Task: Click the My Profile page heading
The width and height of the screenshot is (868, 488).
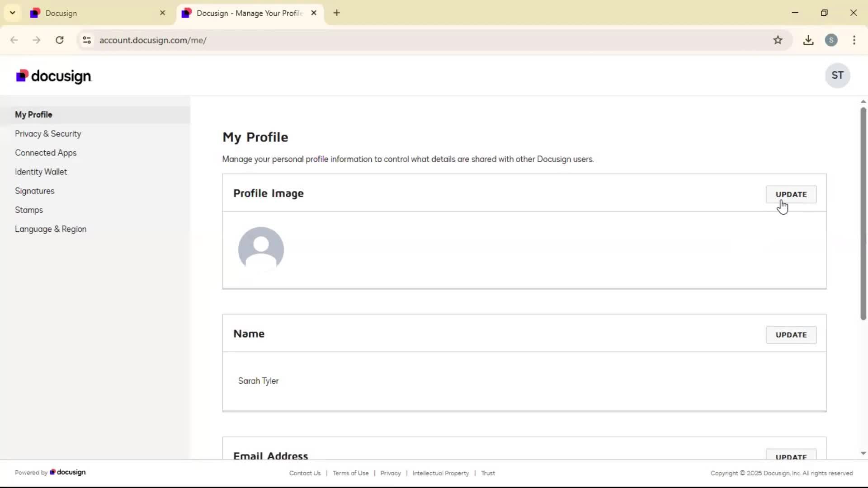Action: pos(255,137)
